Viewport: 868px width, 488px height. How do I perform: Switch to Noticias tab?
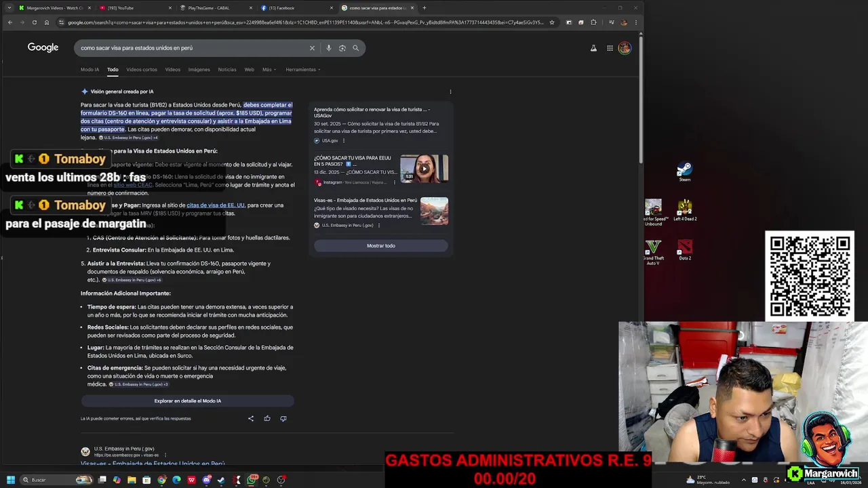pyautogui.click(x=227, y=70)
